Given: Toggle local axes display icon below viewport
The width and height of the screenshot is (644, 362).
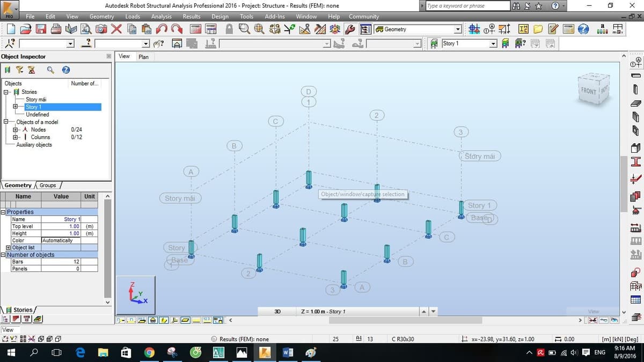Looking at the screenshot, I should tap(175, 320).
